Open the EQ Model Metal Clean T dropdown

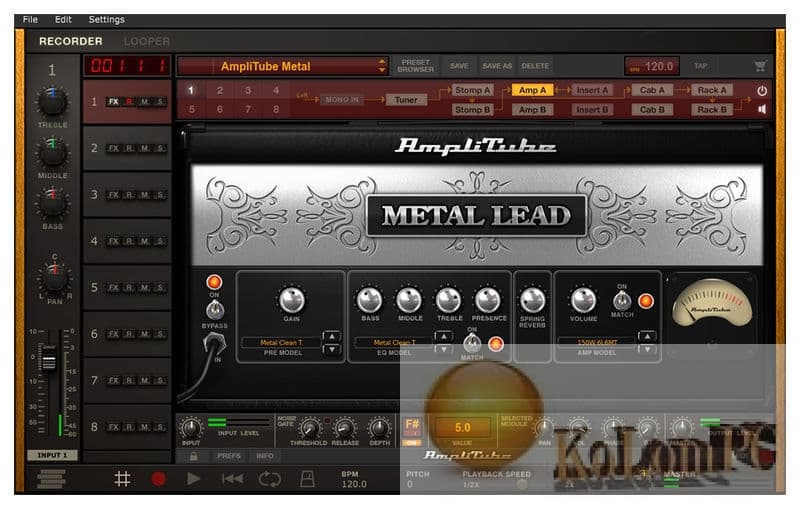[x=394, y=343]
